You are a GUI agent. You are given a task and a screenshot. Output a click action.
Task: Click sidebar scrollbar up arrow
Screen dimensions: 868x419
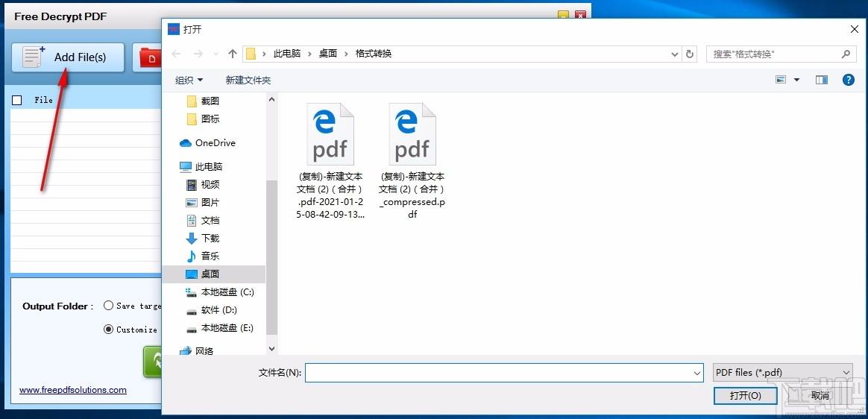click(x=271, y=99)
